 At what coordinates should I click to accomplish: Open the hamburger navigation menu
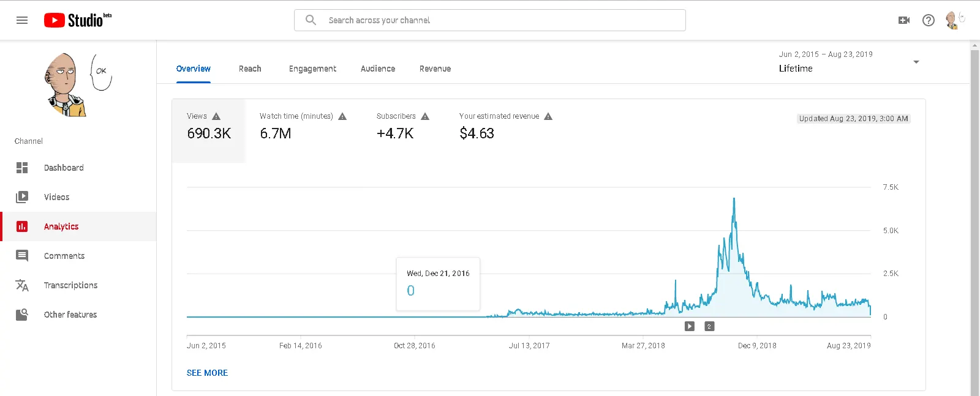22,20
